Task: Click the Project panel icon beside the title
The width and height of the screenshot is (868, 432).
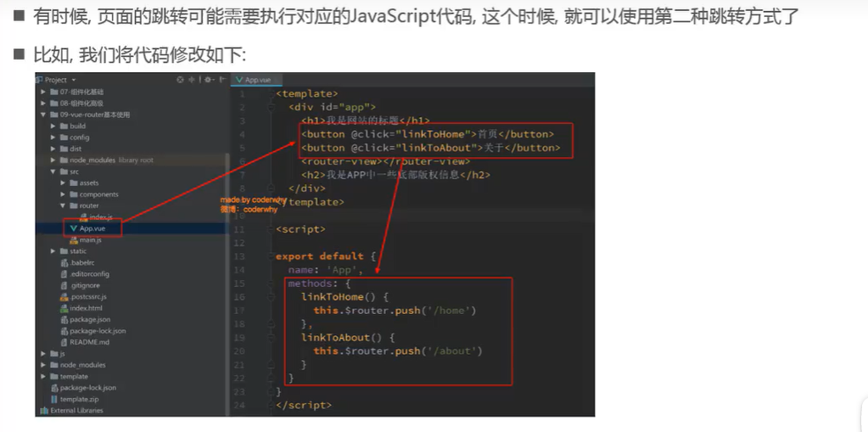Action: (41, 80)
